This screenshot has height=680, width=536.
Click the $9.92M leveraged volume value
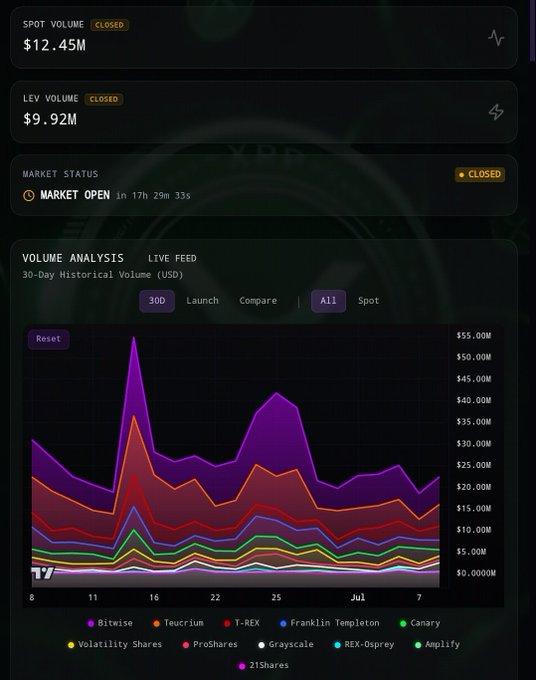(50, 119)
